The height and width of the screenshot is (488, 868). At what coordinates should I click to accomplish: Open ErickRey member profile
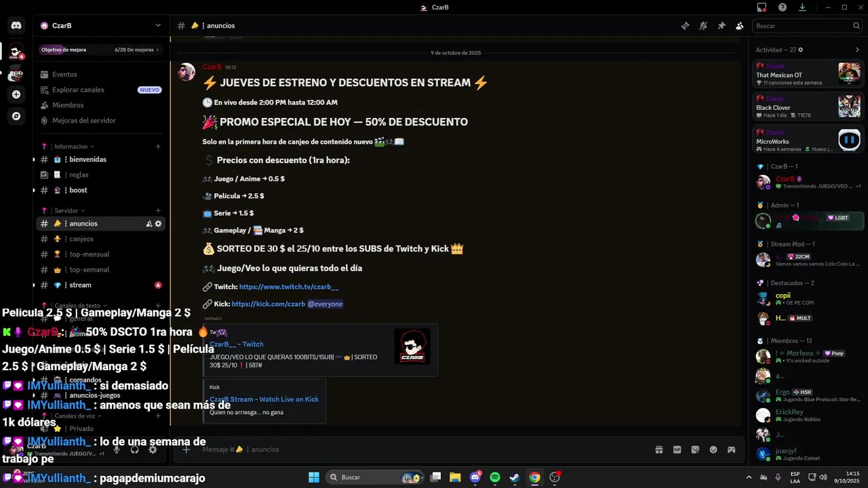(808, 415)
